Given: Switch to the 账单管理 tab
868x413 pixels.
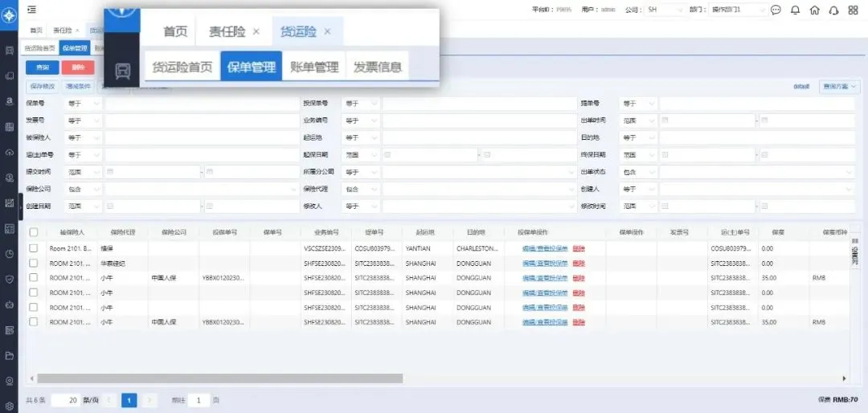Looking at the screenshot, I should pyautogui.click(x=314, y=67).
